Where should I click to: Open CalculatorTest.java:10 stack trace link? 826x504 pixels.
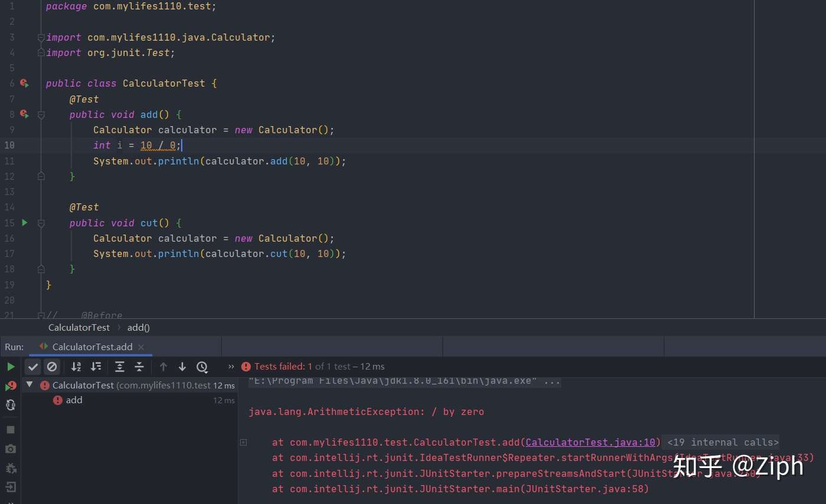[591, 442]
